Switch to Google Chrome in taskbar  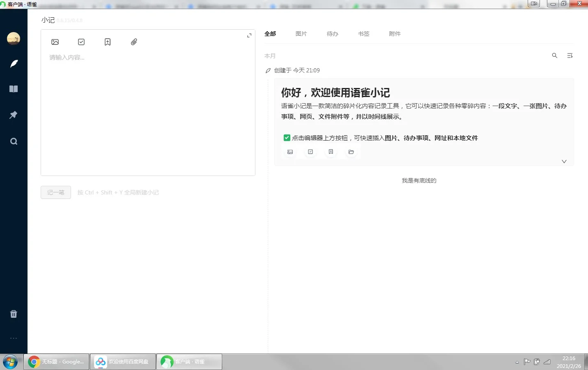(56, 362)
